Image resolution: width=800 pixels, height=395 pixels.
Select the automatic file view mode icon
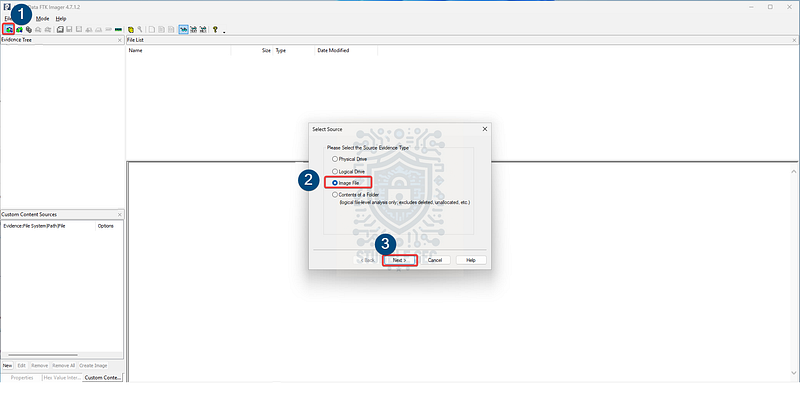pos(183,30)
